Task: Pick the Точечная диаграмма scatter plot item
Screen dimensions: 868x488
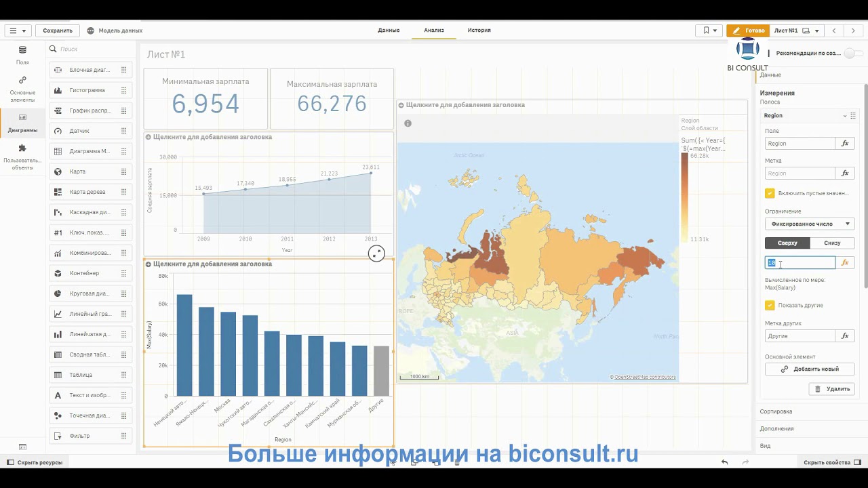Action: [x=91, y=415]
